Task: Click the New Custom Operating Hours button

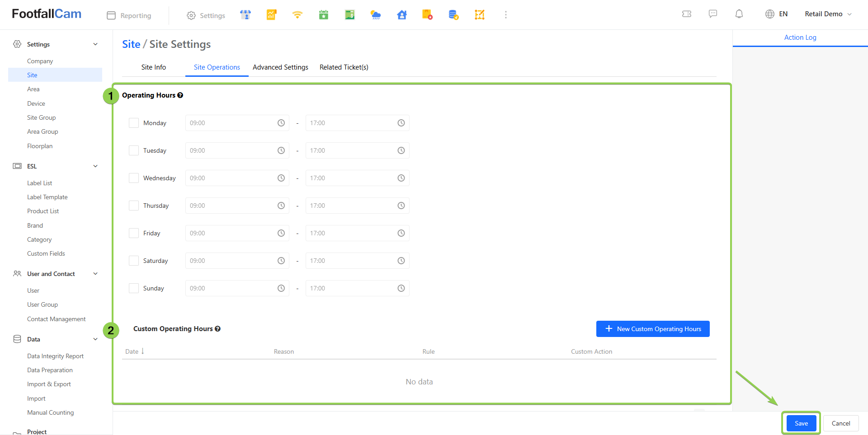Action: tap(653, 329)
